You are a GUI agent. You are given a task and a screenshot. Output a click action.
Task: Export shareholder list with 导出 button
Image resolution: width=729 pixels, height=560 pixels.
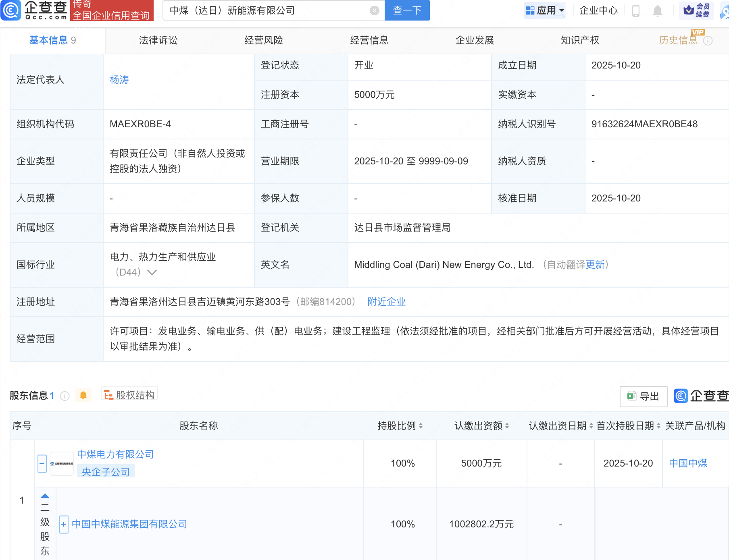coord(643,396)
